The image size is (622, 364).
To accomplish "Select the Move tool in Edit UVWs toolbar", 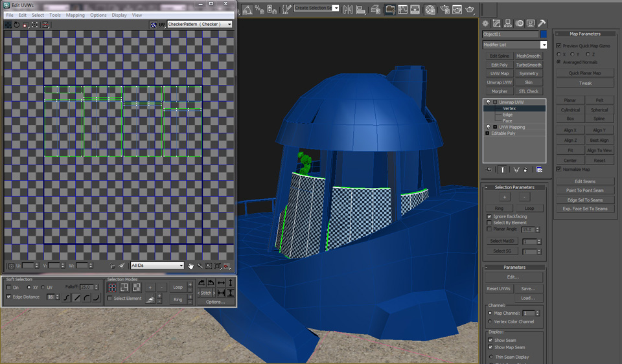I will pyautogui.click(x=8, y=25).
